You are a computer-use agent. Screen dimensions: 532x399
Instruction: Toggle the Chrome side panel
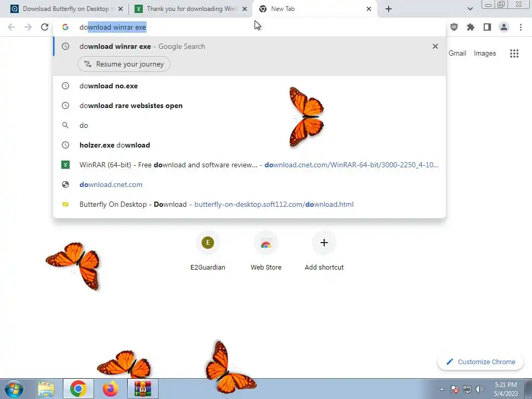(487, 27)
